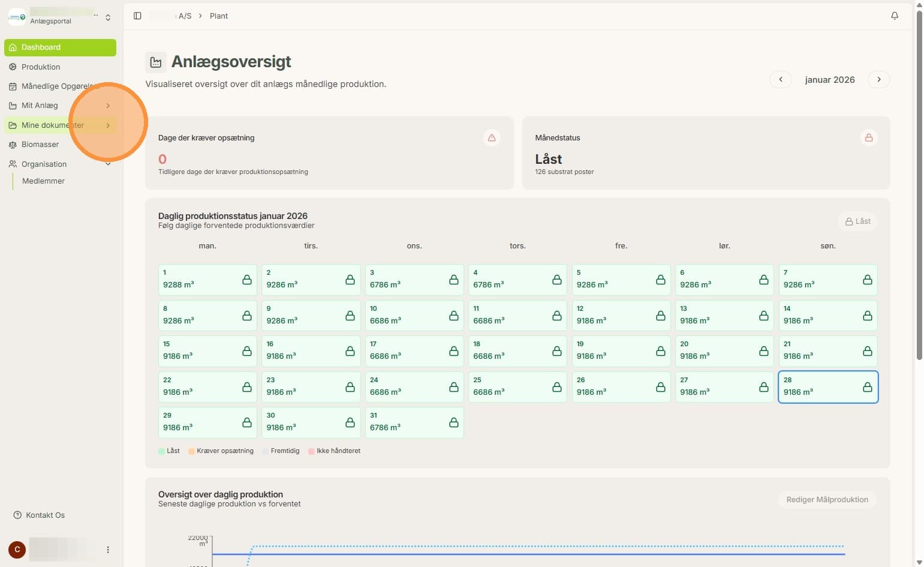Click the lock icon in Månedstatus card

point(868,138)
